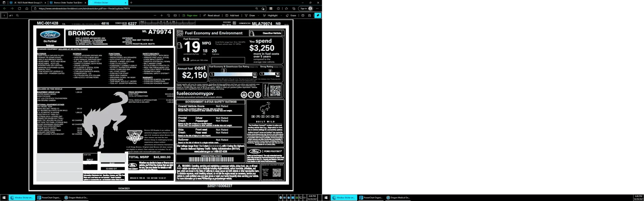
Task: Close the Window Sticker tab
Action: (x=125, y=3)
